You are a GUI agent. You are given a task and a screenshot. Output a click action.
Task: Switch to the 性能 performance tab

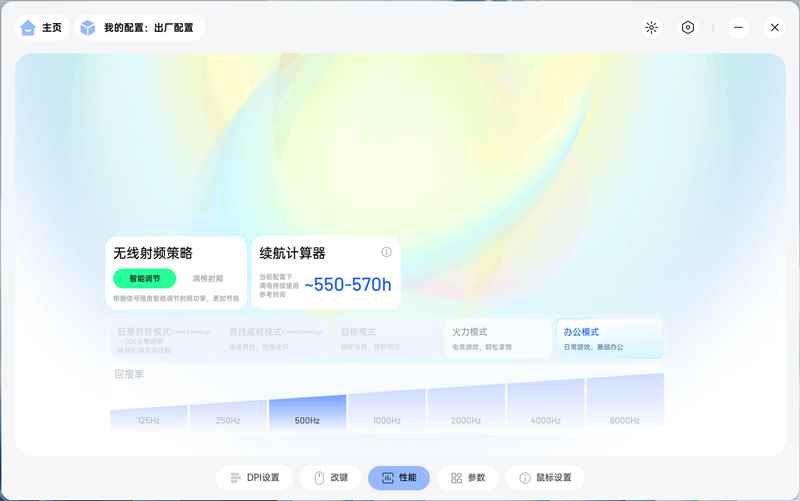tap(399, 478)
